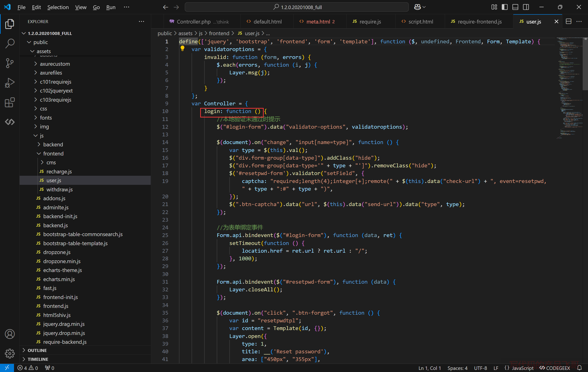
Task: Switch to the default.html tab
Action: click(x=267, y=21)
